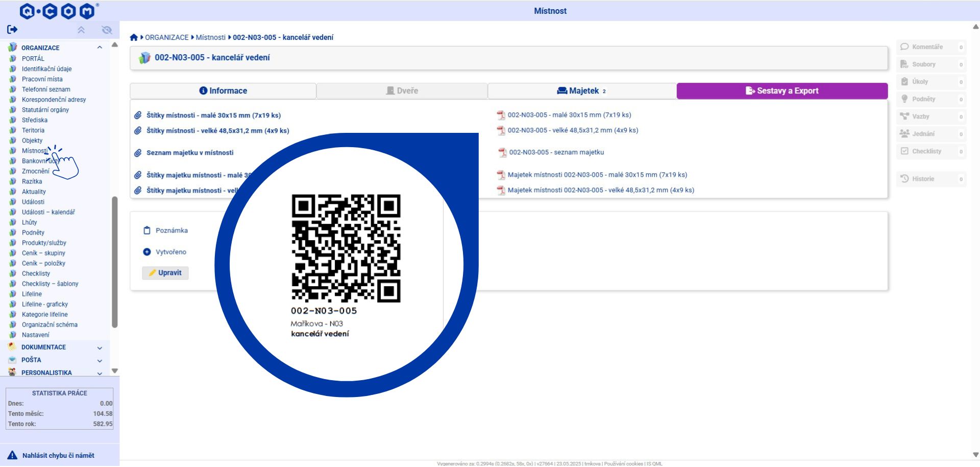980x467 pixels.
Task: Open Soubory side panel
Action: [x=931, y=64]
